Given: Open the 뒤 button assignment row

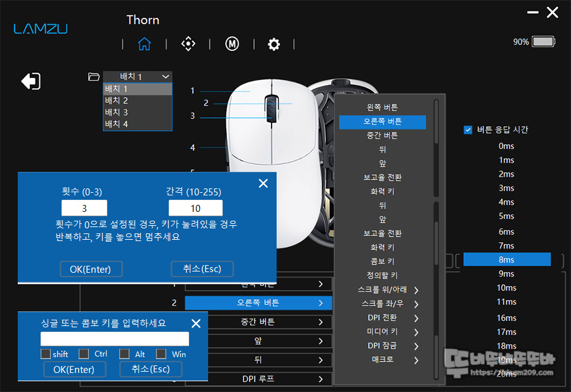Looking at the screenshot, I should pos(258,360).
